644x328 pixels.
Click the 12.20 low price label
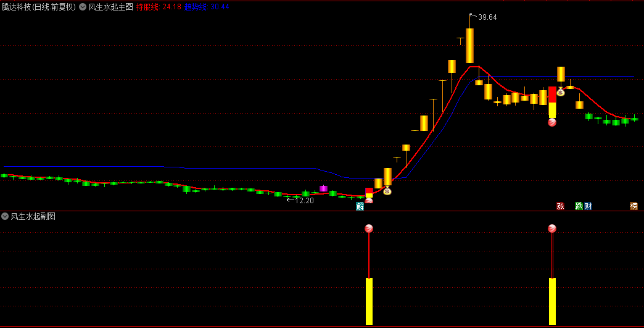[304, 201]
